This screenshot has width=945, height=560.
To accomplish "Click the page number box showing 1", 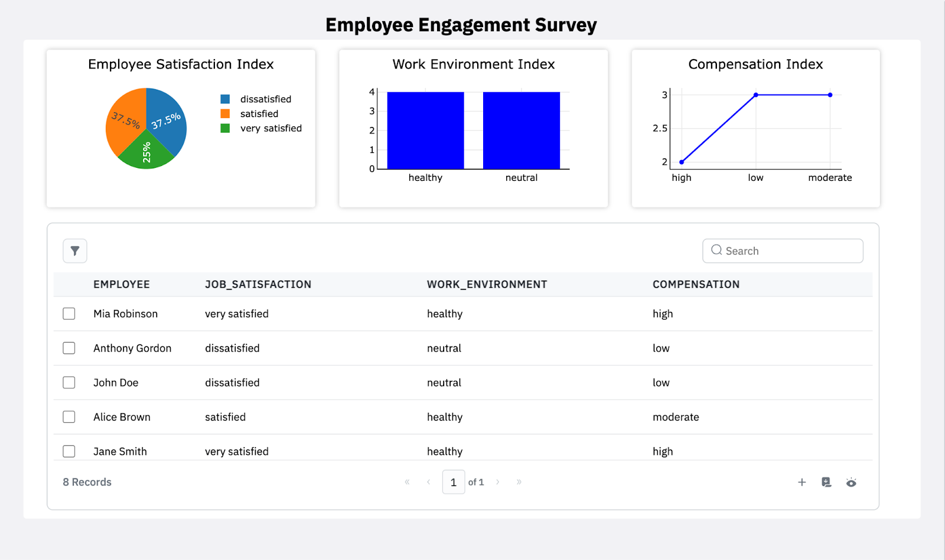I will pos(453,482).
